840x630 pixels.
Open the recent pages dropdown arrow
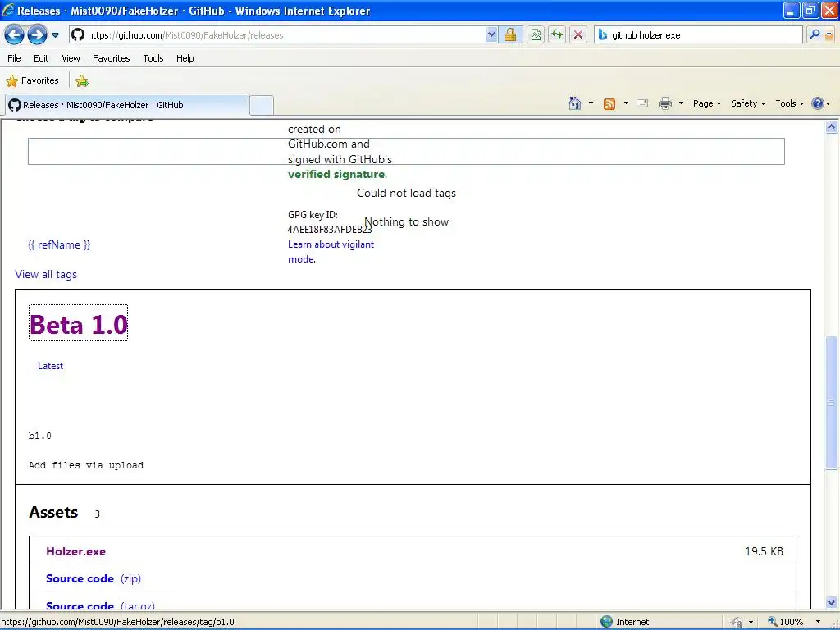pyautogui.click(x=55, y=35)
